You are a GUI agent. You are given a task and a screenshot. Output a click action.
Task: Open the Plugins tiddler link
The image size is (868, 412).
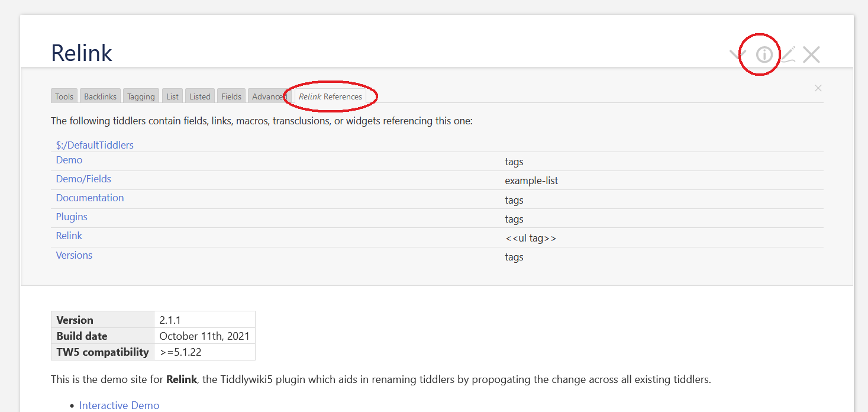(x=72, y=217)
